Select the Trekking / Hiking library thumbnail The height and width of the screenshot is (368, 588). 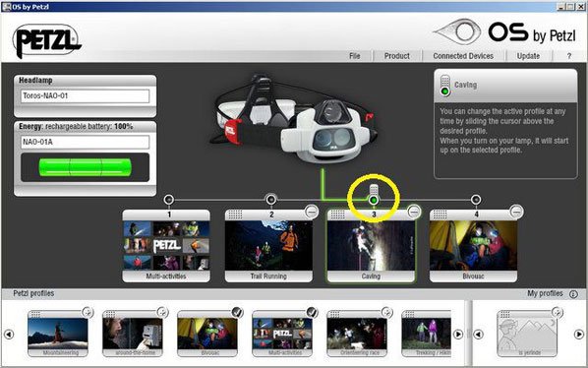[x=427, y=334]
